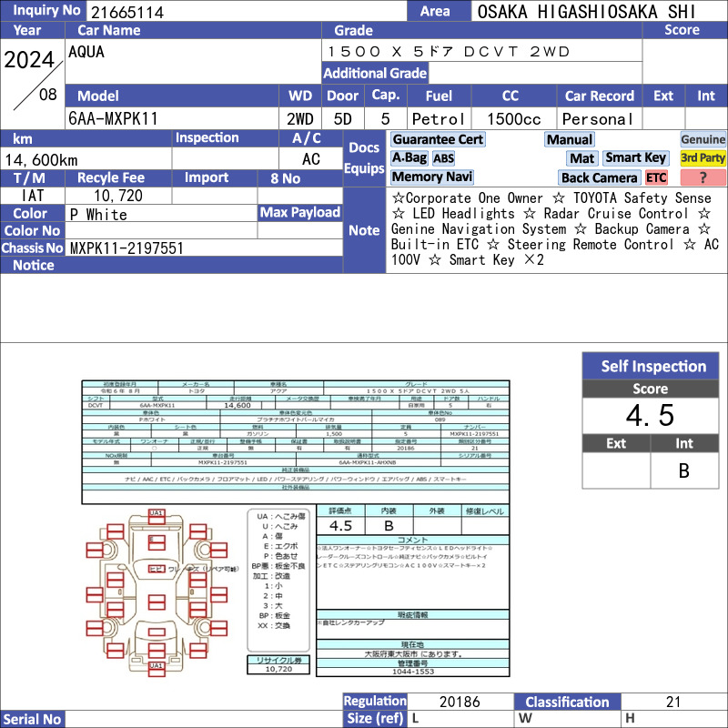Screen dimensions: 728x728
Task: Select regulation number 20186
Action: click(460, 702)
